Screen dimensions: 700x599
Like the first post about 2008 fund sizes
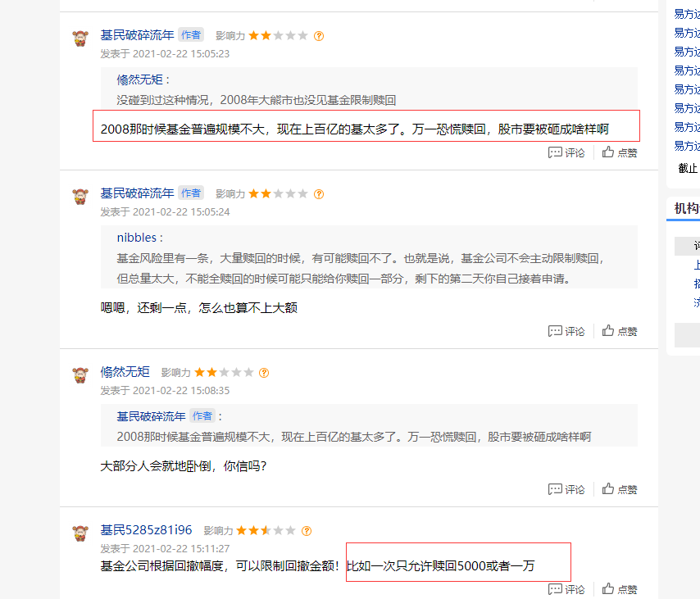619,152
